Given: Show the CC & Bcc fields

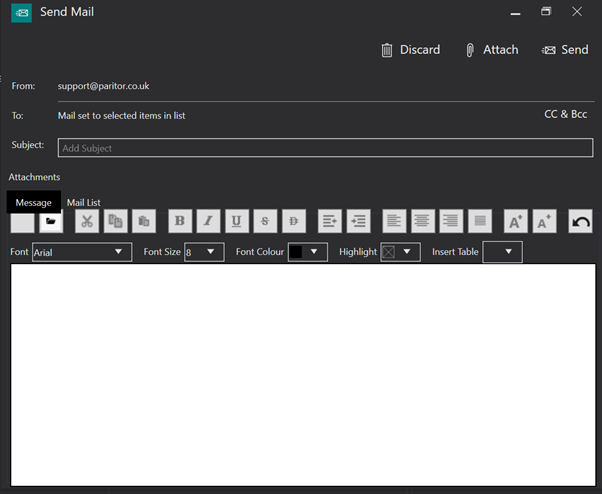Looking at the screenshot, I should 566,114.
